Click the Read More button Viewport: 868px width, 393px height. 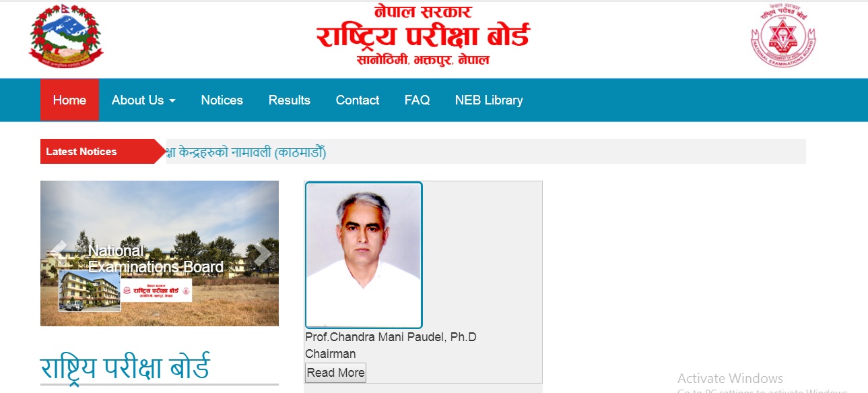pyautogui.click(x=335, y=373)
